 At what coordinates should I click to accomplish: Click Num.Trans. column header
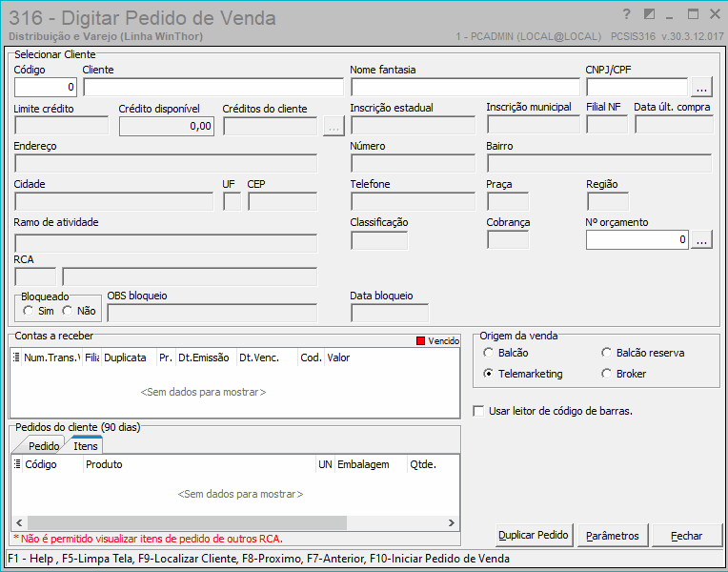52,357
